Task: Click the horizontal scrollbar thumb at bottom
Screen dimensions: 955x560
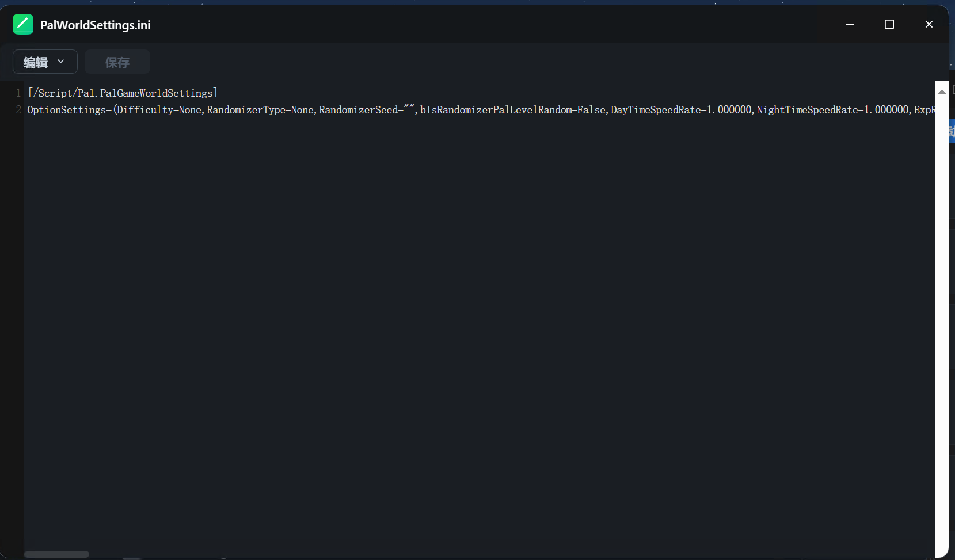Action: 57,554
